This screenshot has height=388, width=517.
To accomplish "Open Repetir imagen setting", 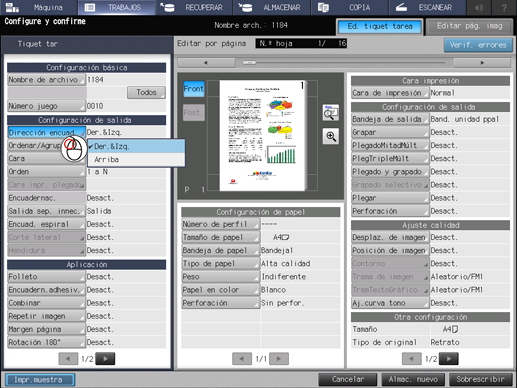I will 46,316.
